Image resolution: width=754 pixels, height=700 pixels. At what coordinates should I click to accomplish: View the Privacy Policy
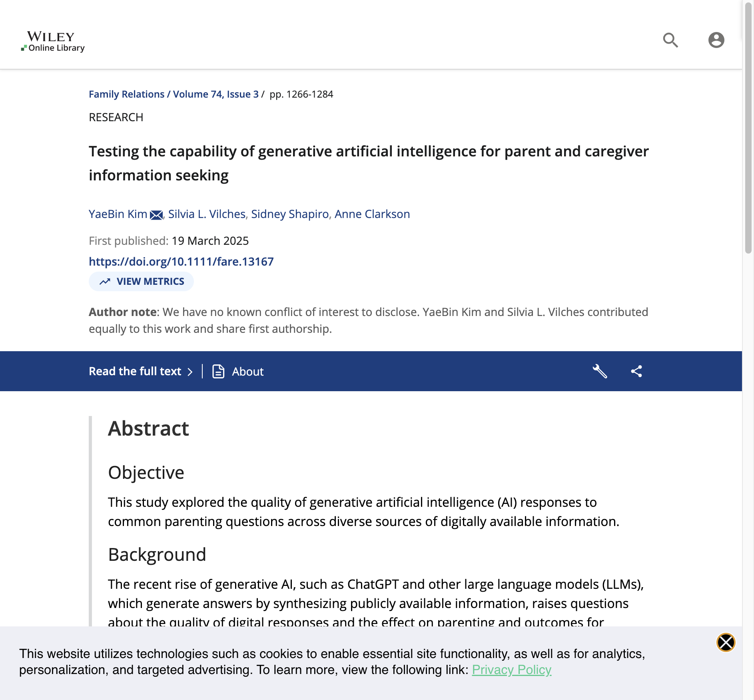tap(512, 670)
